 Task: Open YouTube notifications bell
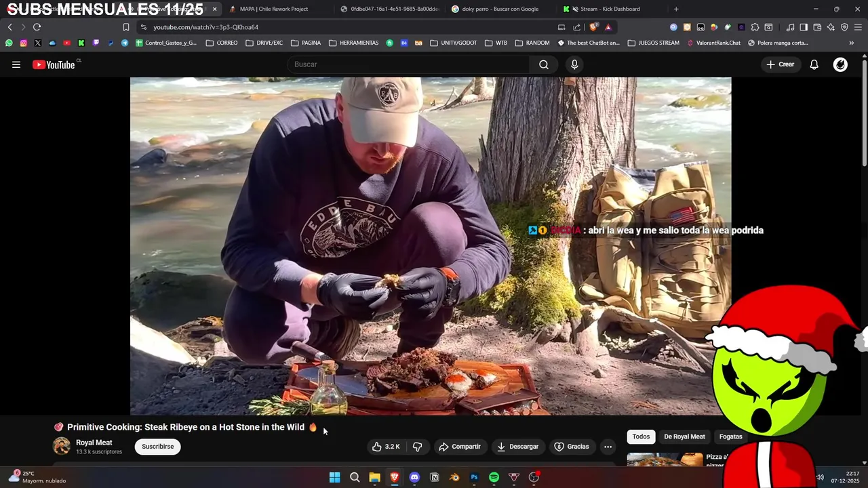[814, 64]
